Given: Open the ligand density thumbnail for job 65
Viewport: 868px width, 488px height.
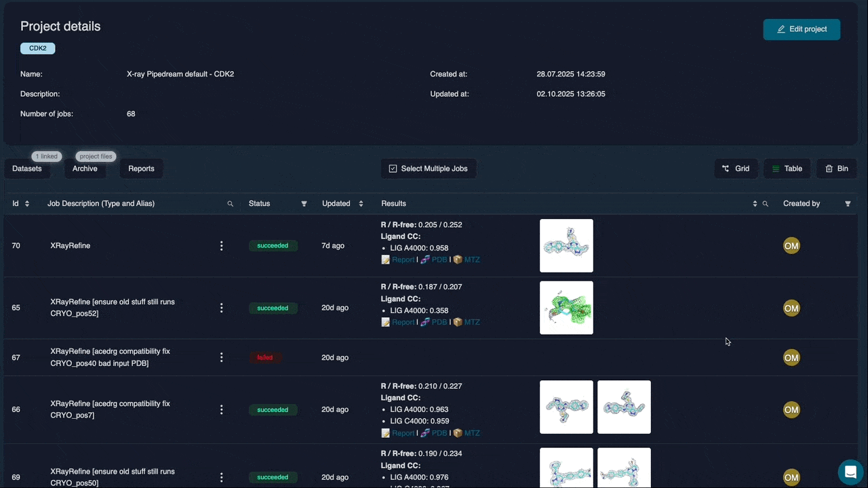Looking at the screenshot, I should coord(566,308).
